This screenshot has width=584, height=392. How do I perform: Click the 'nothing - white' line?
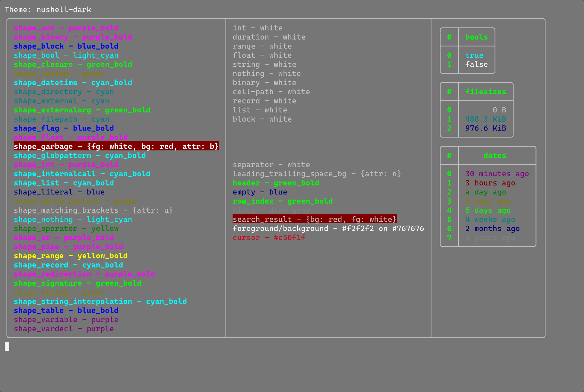coord(267,73)
